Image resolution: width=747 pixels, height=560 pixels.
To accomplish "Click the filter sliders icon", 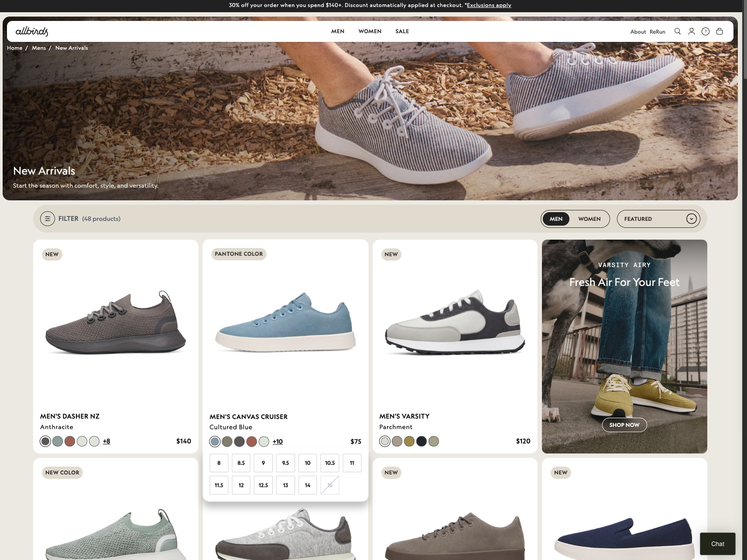I will (48, 219).
